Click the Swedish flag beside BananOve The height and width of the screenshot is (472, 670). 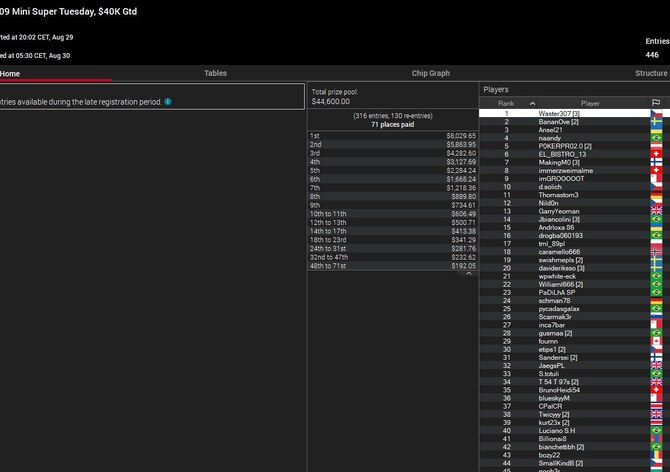[x=656, y=121]
